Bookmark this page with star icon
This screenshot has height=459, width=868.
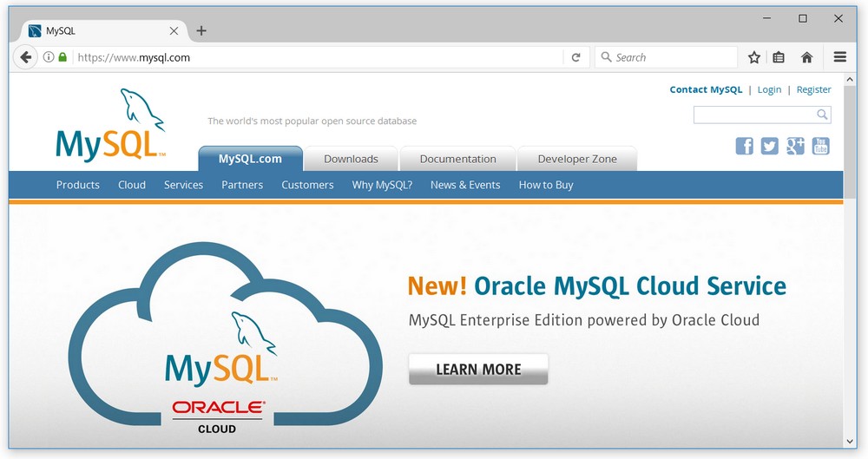754,57
